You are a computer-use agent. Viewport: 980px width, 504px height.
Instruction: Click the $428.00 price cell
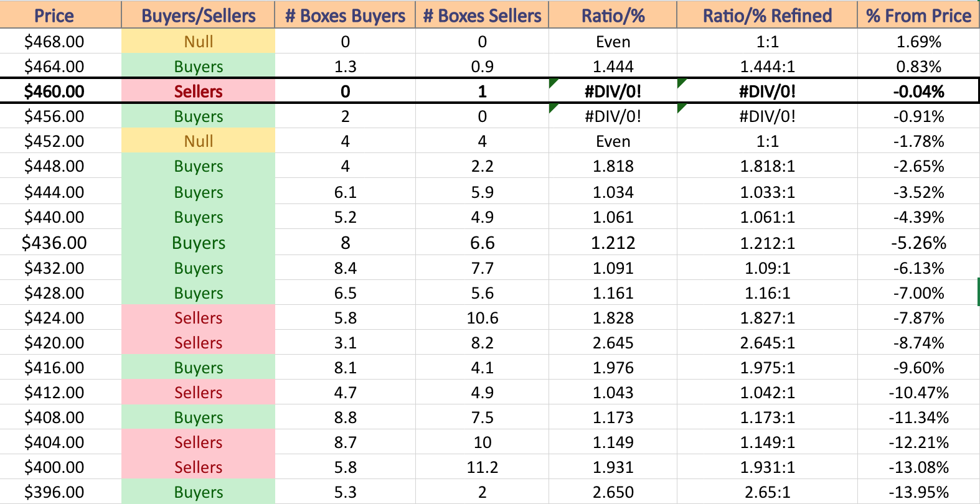coord(60,292)
